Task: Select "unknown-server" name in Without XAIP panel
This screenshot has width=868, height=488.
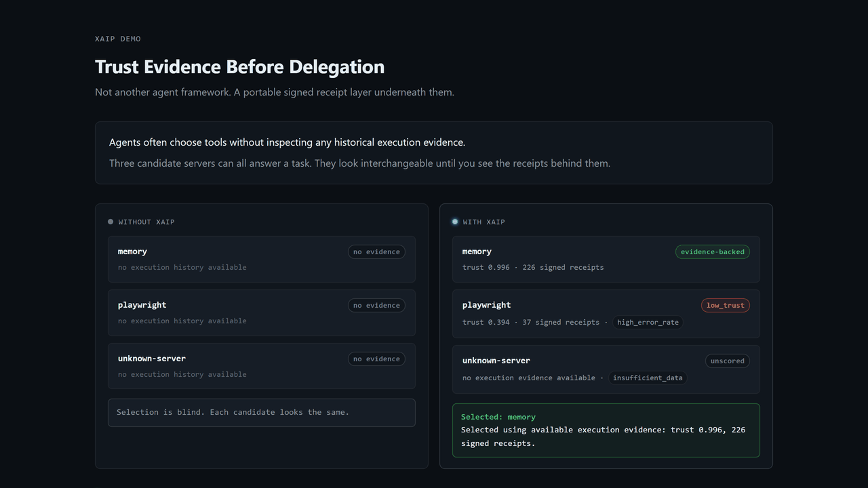Action: (152, 359)
